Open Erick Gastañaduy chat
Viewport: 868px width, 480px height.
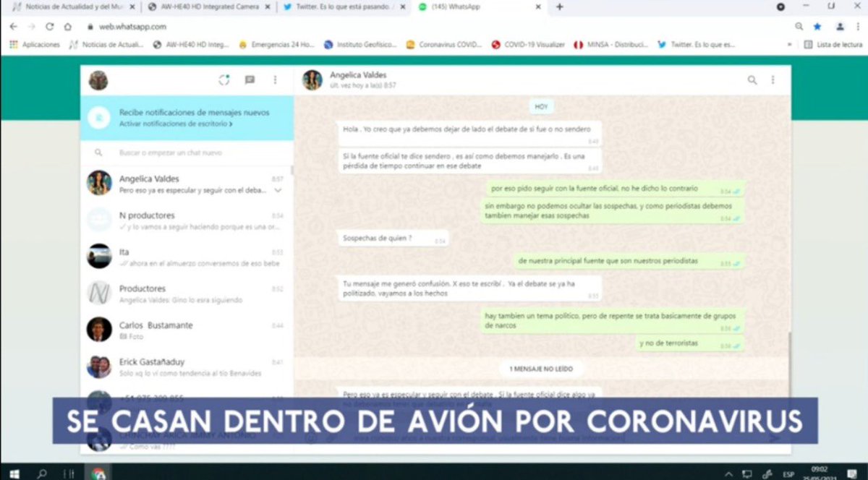187,367
